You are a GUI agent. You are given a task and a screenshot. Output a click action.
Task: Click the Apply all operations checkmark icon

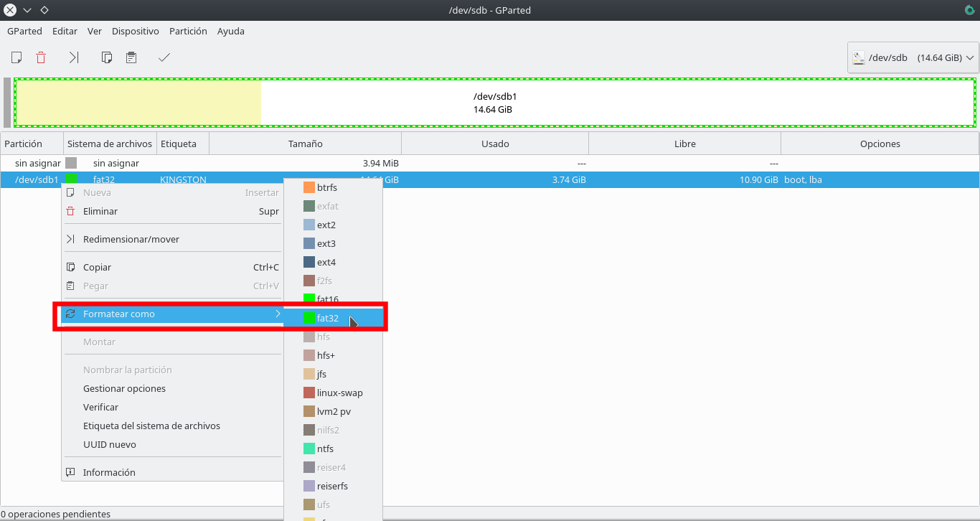pos(164,57)
